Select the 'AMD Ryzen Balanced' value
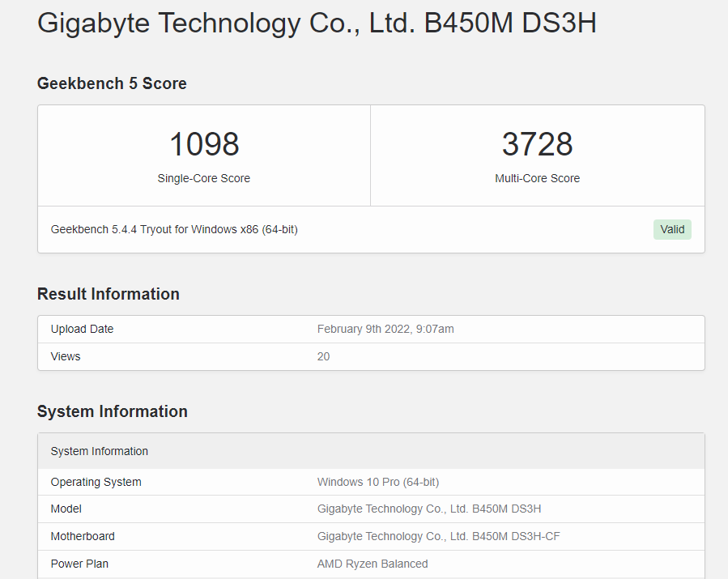728x579 pixels. point(373,564)
